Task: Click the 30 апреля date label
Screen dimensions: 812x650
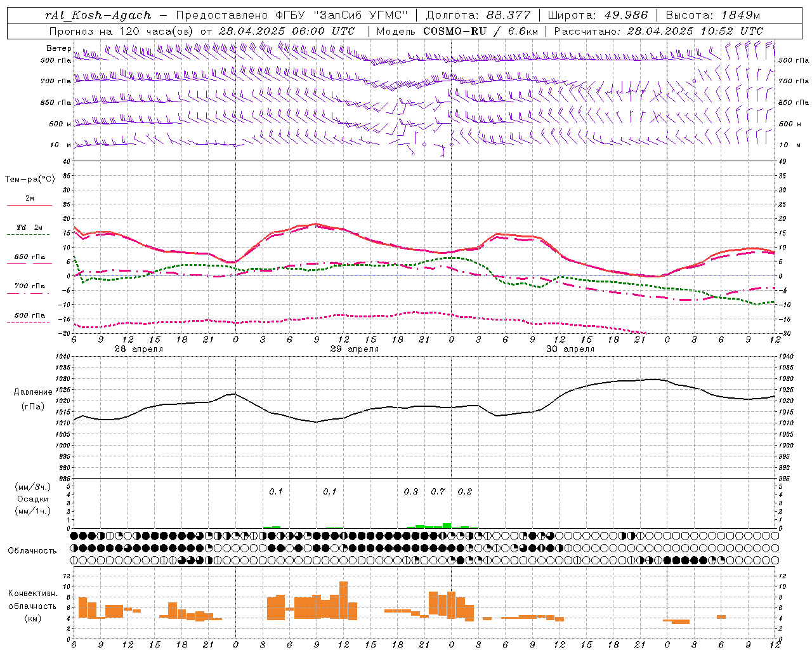Action: [570, 349]
